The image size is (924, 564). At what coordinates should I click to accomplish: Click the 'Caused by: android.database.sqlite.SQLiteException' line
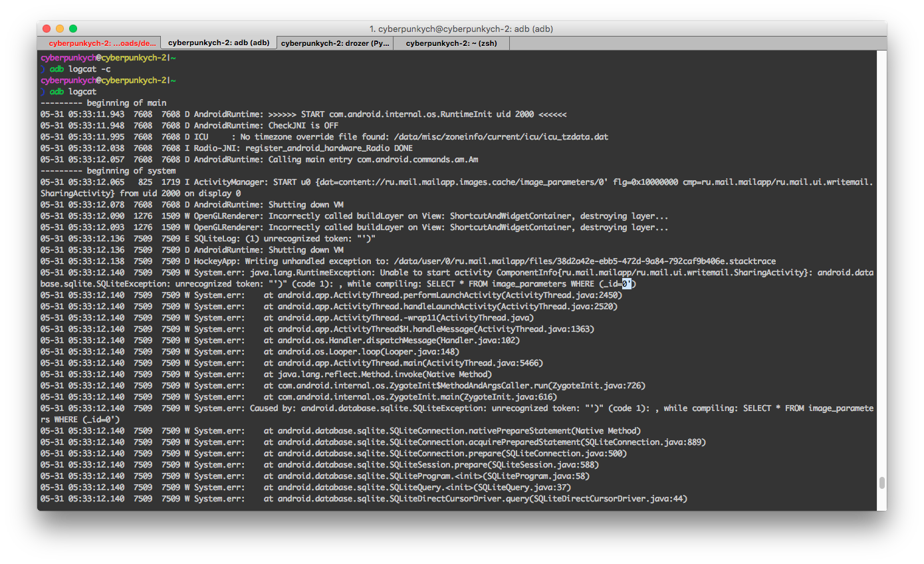coord(457,414)
